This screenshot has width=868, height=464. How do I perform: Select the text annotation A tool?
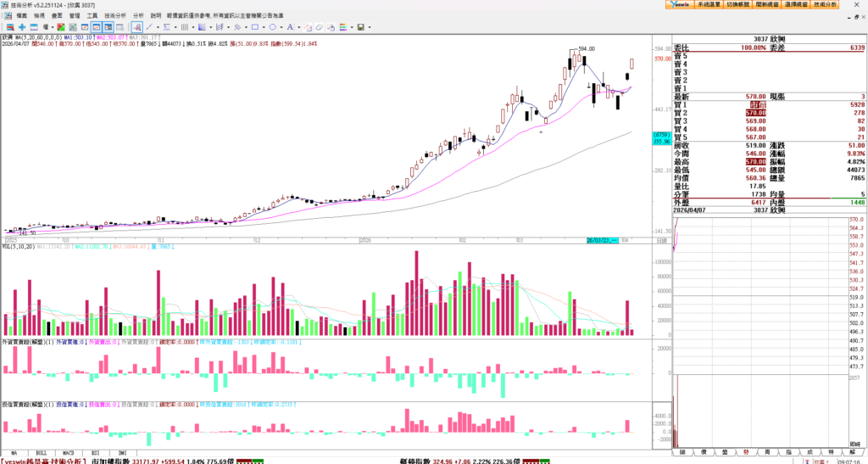[290, 27]
